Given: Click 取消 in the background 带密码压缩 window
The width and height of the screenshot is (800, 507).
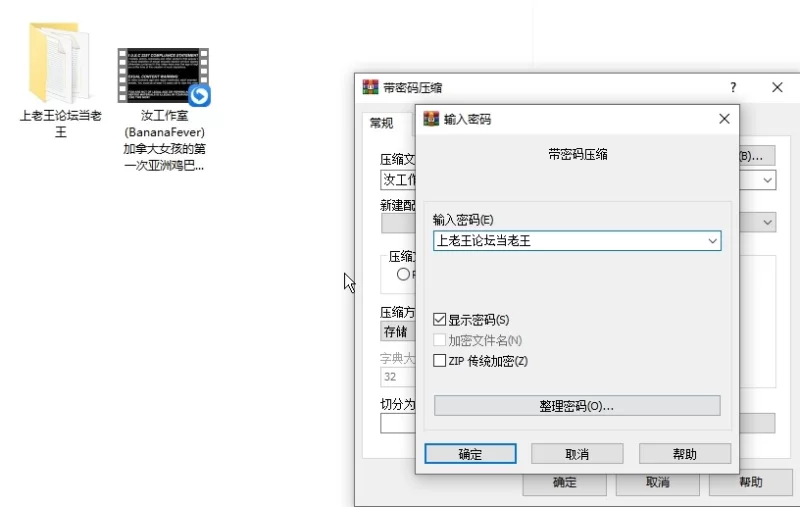Looking at the screenshot, I should coord(657,484).
